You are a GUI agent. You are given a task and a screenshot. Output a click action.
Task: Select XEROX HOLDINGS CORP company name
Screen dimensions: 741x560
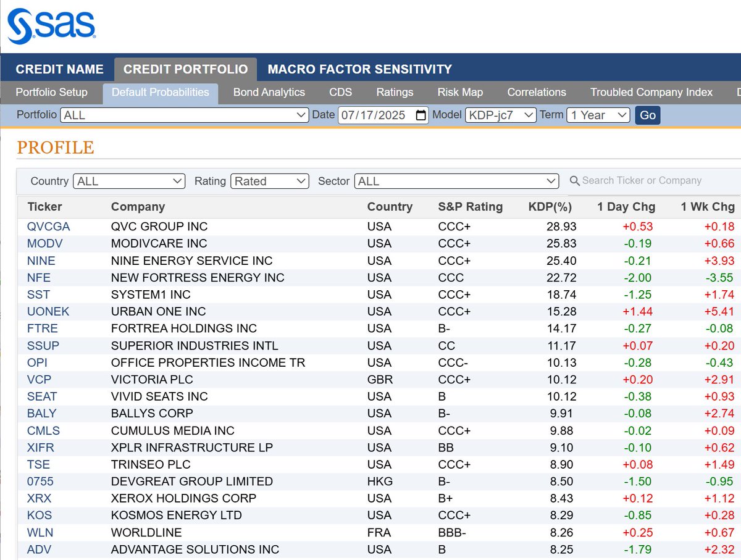183,498
